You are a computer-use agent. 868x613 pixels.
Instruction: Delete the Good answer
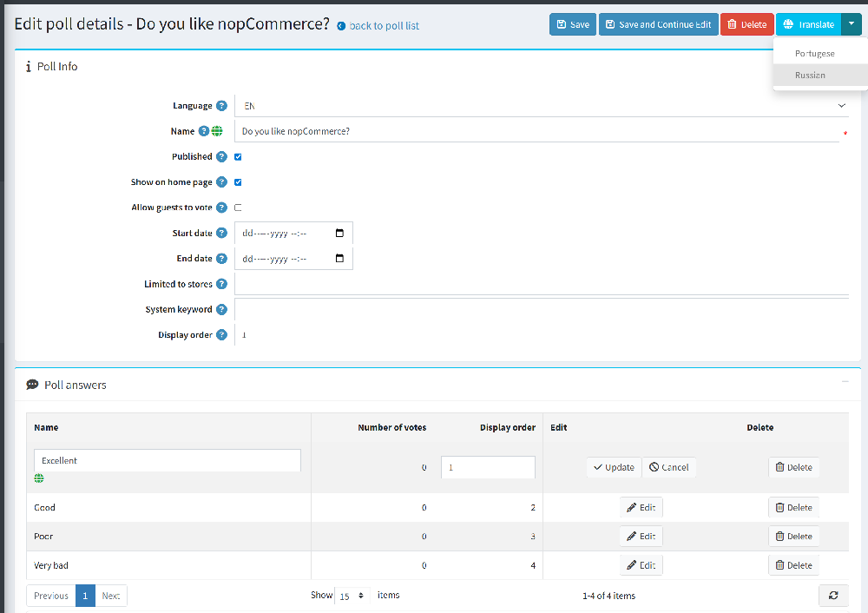click(x=794, y=507)
